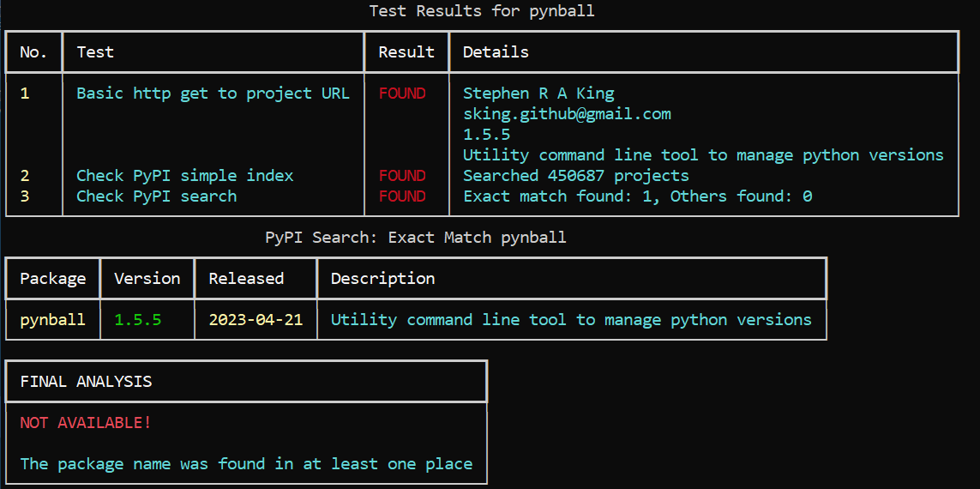Screen dimensions: 980x489
Task: Select the 'Test' column header
Action: (95, 51)
